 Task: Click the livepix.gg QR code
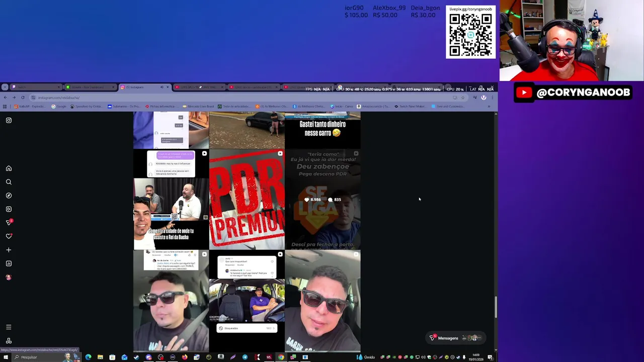pos(470,35)
